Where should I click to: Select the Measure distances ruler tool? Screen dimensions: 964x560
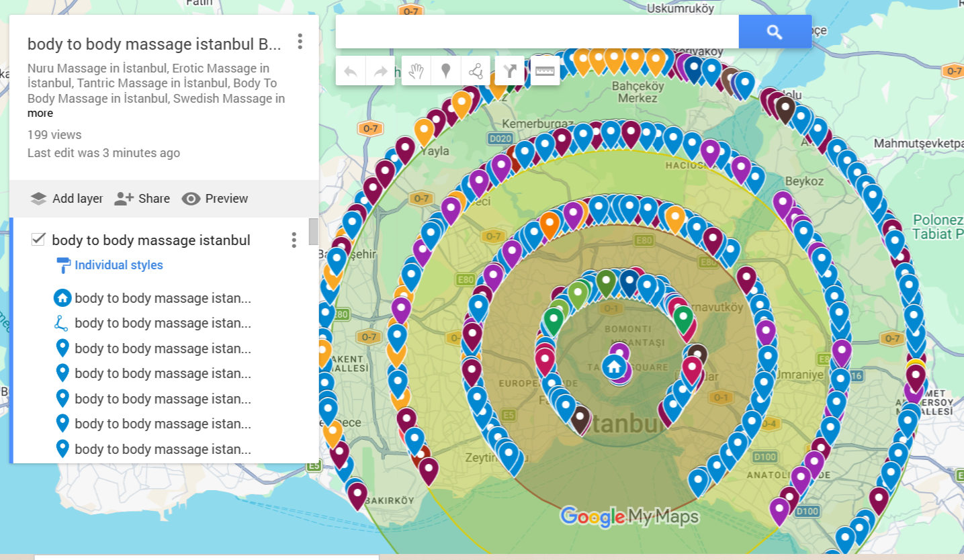coord(544,69)
